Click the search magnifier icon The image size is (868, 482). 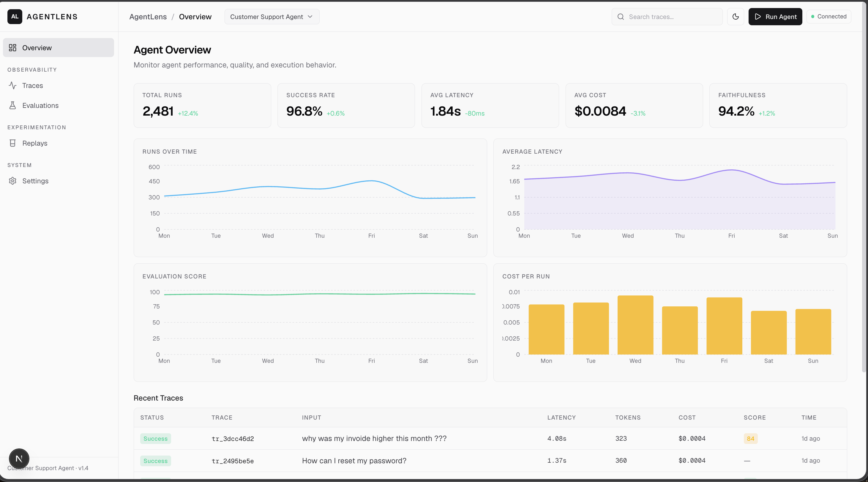pyautogui.click(x=621, y=17)
